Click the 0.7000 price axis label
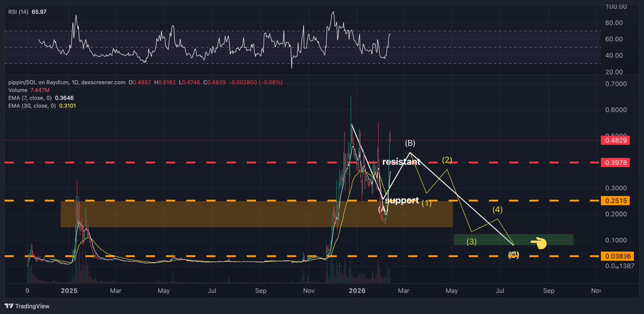The height and width of the screenshot is (314, 644). [617, 84]
